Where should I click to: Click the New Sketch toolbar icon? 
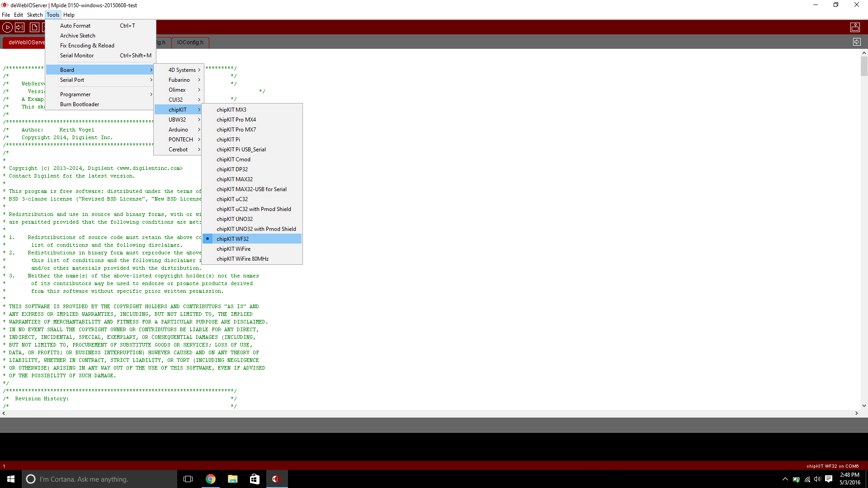tap(34, 28)
